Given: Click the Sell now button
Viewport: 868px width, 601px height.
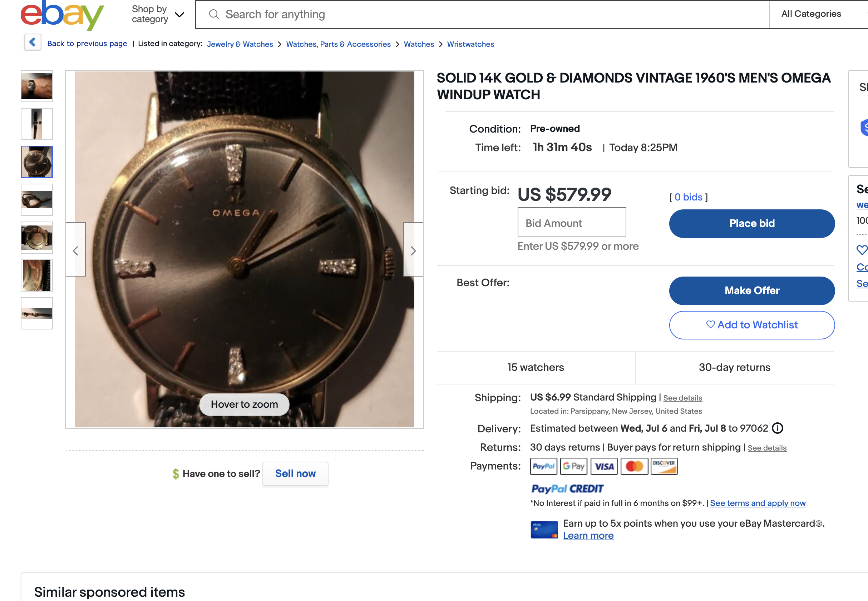Looking at the screenshot, I should pos(295,474).
